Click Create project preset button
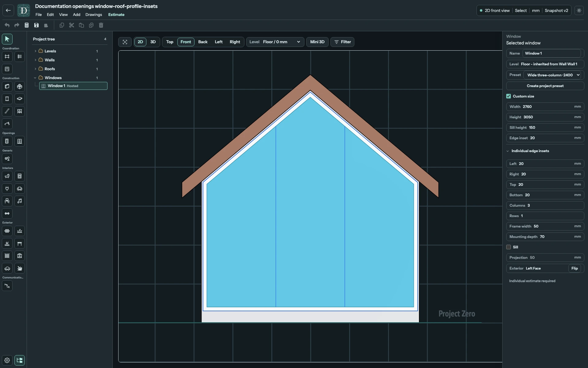The height and width of the screenshot is (368, 588). (545, 86)
